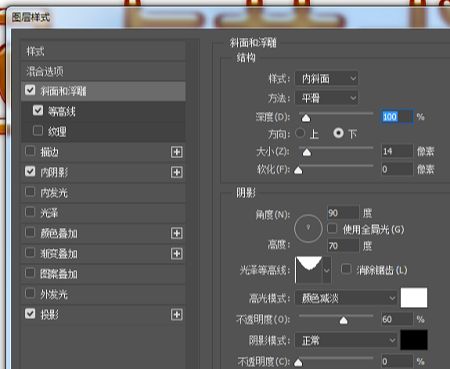Enable the 内发光 checkbox
The image size is (450, 369).
30,192
